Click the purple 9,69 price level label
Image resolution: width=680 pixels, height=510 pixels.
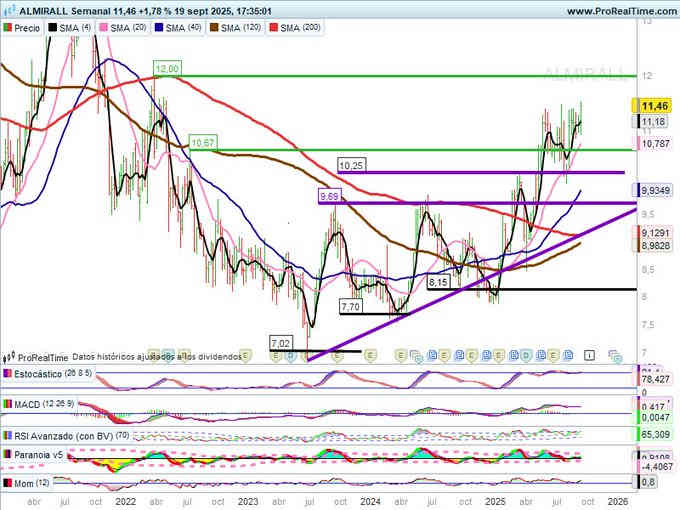330,196
